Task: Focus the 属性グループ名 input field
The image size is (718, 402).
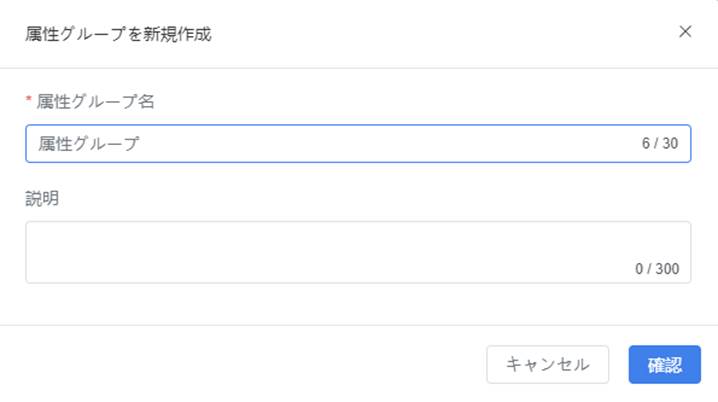Action: pos(358,144)
